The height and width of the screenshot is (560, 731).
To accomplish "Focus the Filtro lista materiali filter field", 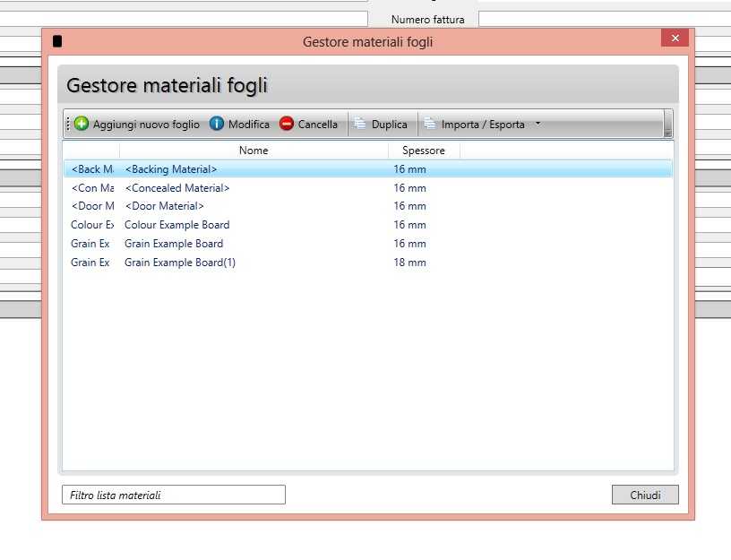I will tap(173, 495).
